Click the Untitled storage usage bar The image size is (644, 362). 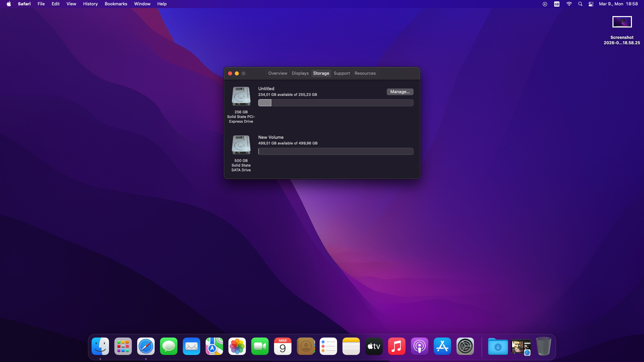pos(335,103)
